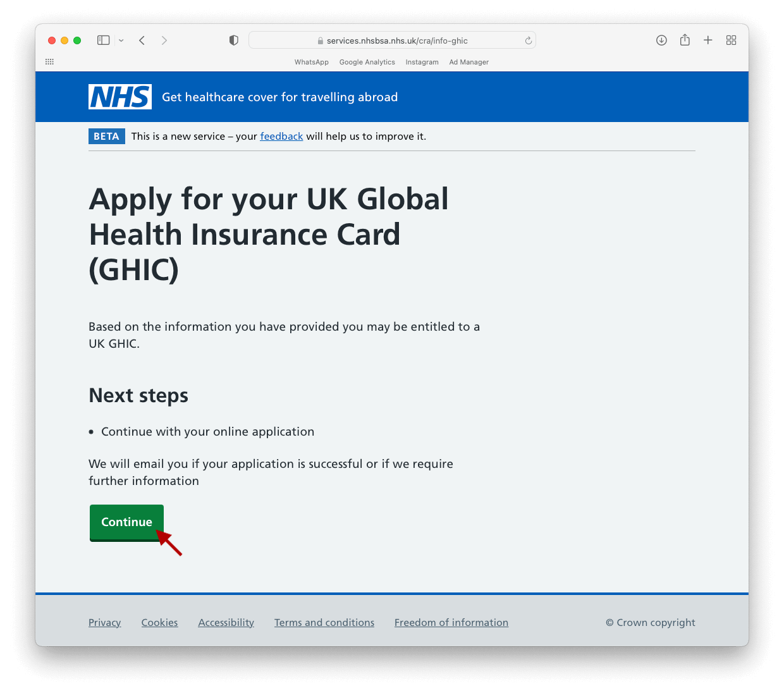Open the favourites grid icon
Image resolution: width=784 pixels, height=693 pixels.
(50, 62)
